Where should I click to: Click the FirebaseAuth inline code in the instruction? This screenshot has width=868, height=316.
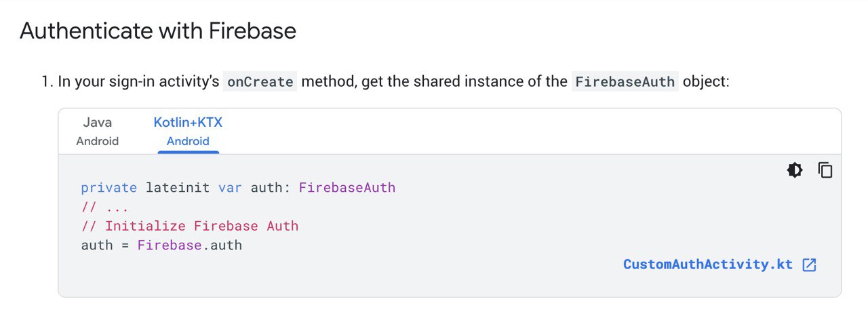625,82
